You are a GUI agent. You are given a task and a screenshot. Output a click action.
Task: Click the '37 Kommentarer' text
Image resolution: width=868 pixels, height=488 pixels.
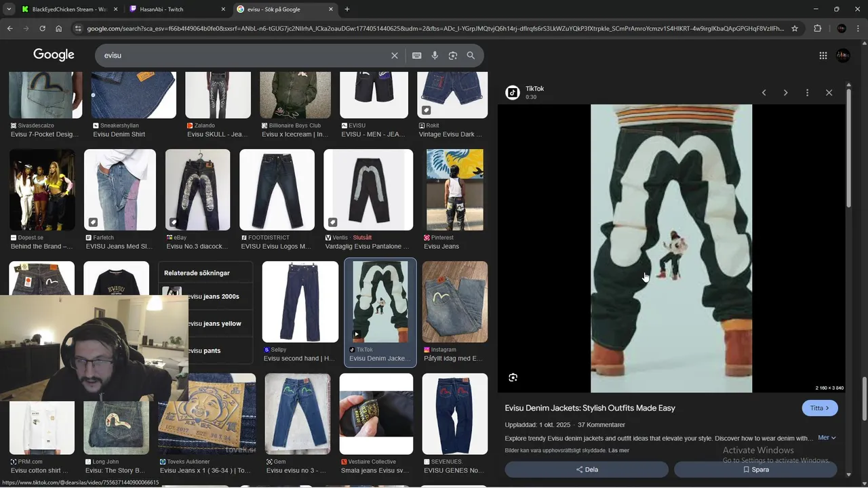point(601,425)
